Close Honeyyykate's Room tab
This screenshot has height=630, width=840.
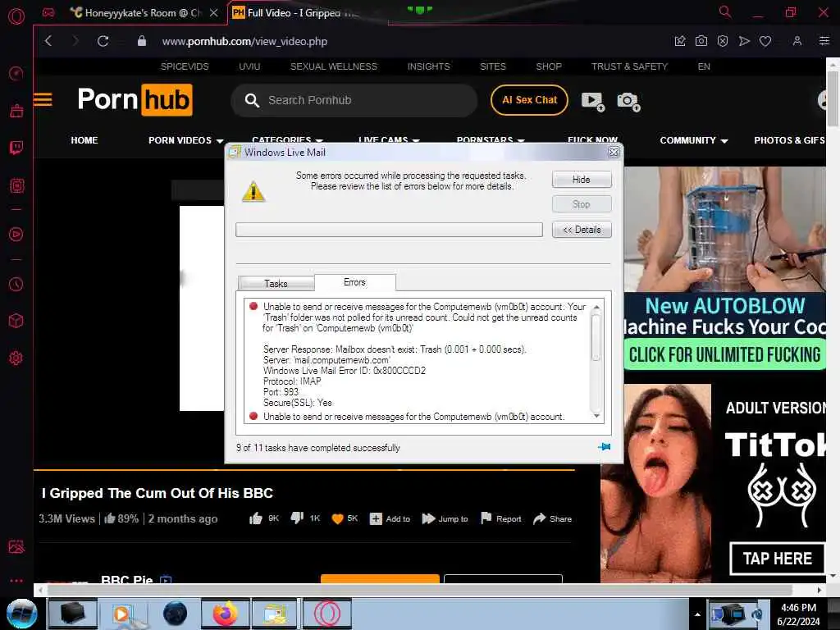pos(213,13)
